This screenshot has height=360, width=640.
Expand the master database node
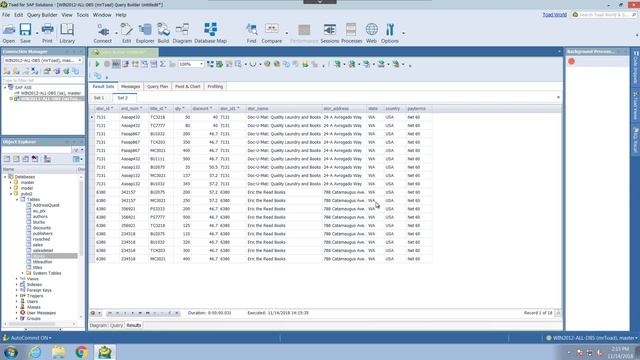11,182
